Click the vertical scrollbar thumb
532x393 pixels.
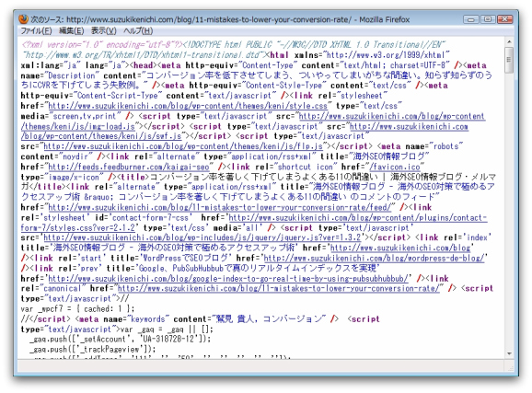click(509, 60)
